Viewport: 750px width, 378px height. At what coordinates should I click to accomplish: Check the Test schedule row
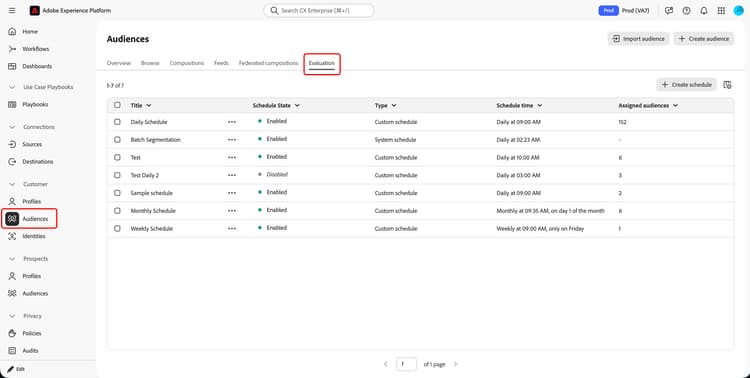117,157
